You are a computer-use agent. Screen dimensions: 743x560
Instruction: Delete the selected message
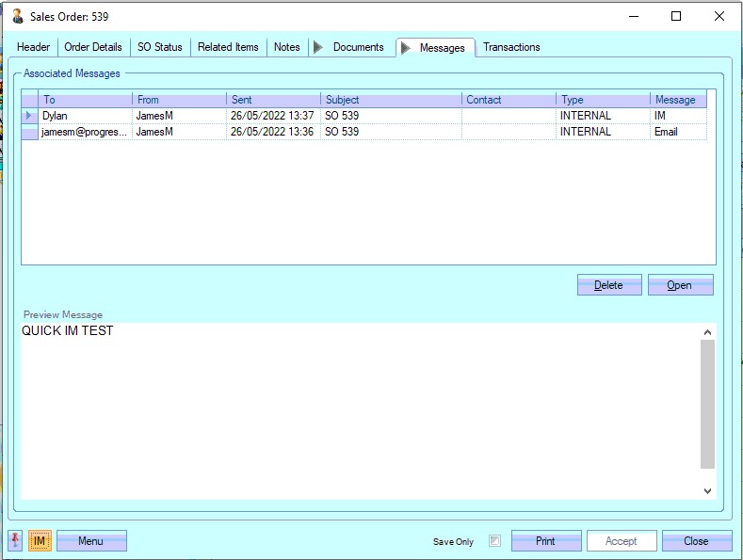pyautogui.click(x=608, y=285)
